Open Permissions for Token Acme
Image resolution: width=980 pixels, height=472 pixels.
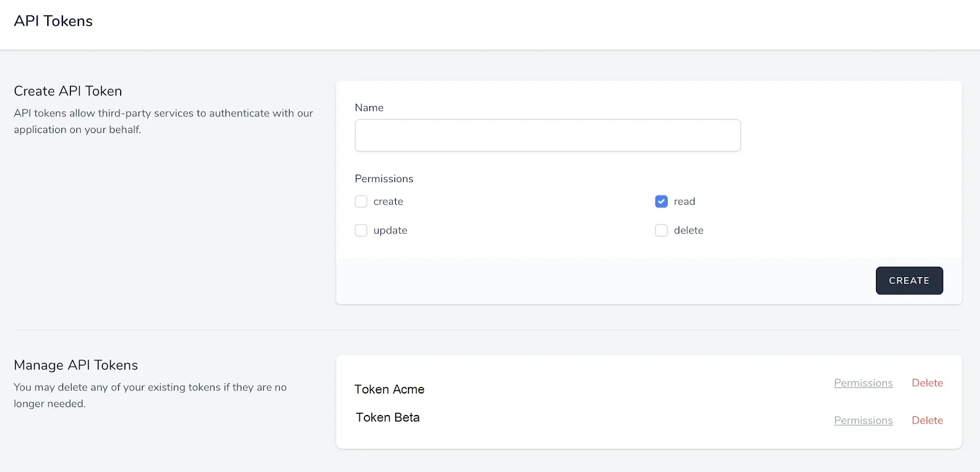pyautogui.click(x=863, y=383)
